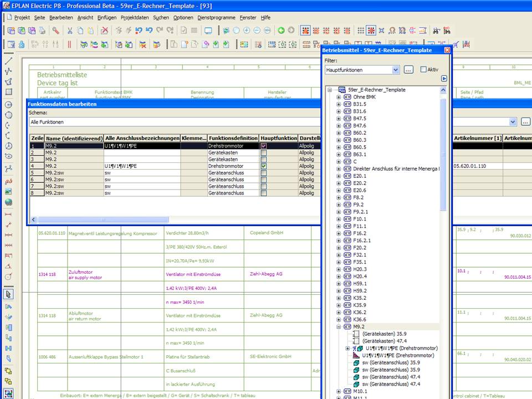
Task: Open the Projekt menu
Action: click(x=22, y=17)
